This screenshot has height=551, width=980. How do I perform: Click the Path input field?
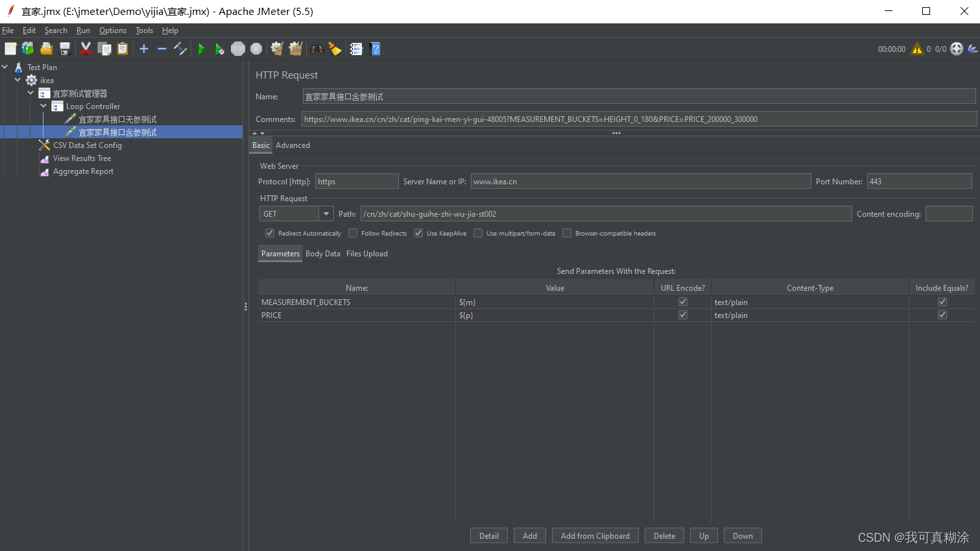point(606,214)
